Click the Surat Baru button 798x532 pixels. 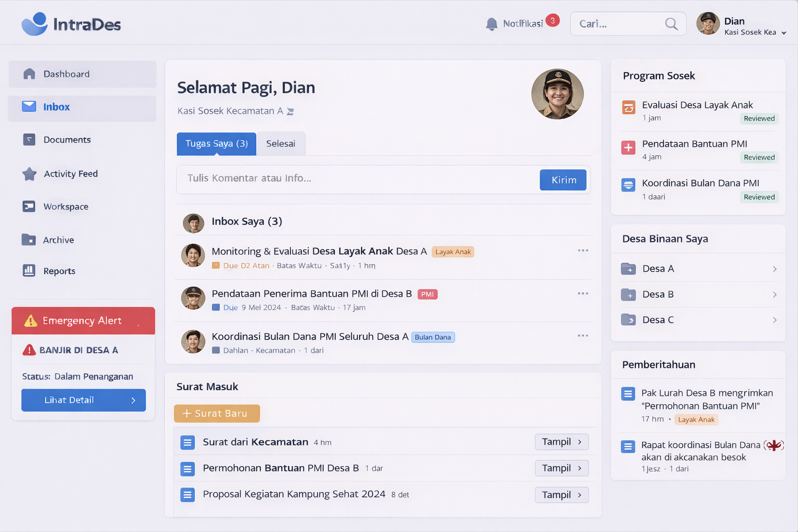point(217,414)
